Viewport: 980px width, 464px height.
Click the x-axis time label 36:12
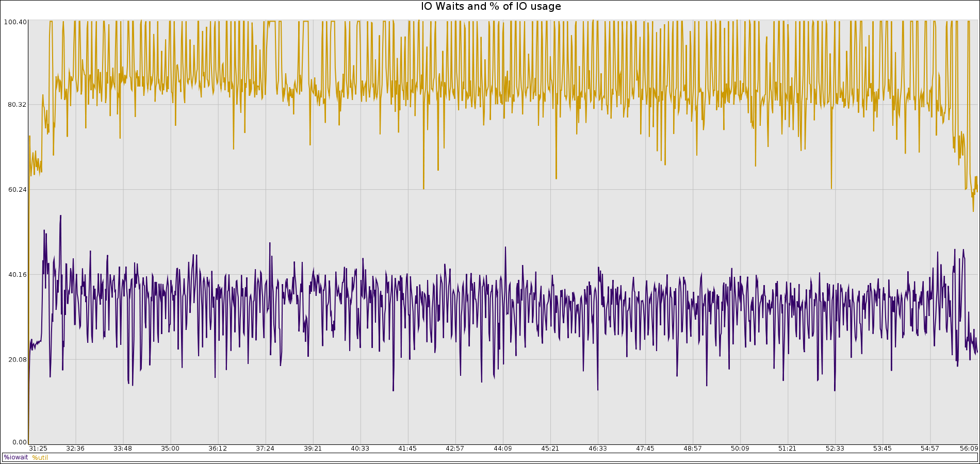[x=218, y=449]
